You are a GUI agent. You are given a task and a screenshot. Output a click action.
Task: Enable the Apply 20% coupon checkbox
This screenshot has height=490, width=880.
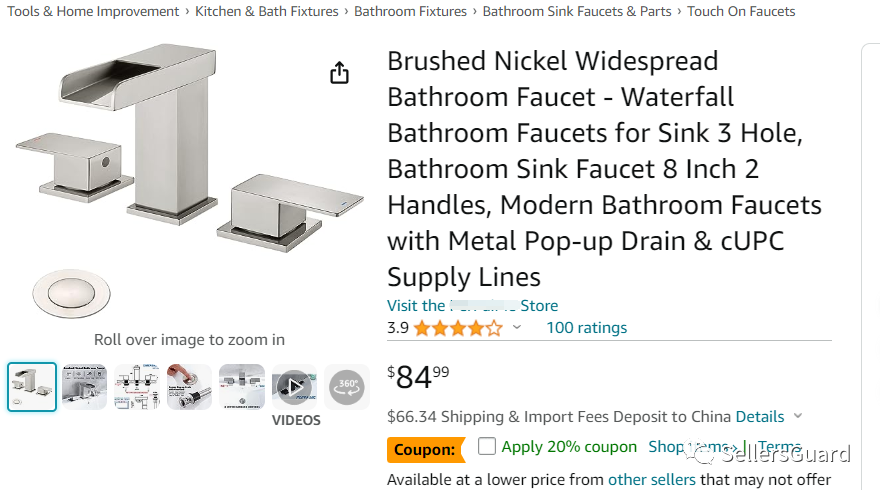click(487, 446)
